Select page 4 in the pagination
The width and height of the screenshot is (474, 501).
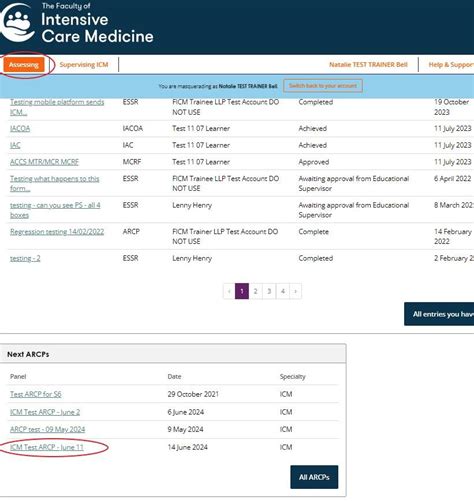(283, 291)
